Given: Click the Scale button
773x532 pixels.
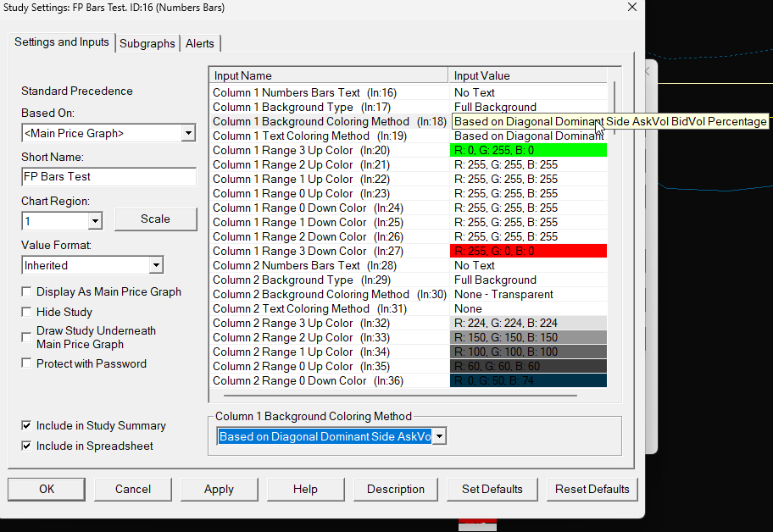Looking at the screenshot, I should (x=156, y=219).
